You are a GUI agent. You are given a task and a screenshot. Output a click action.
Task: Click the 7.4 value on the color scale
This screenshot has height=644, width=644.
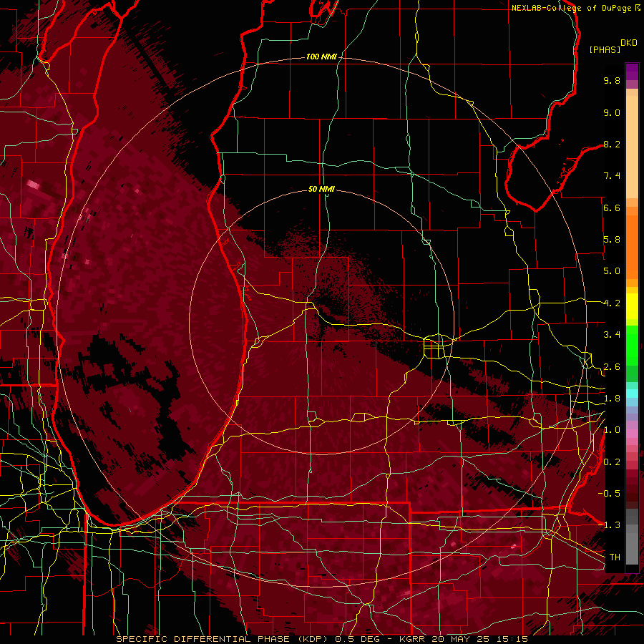point(612,176)
